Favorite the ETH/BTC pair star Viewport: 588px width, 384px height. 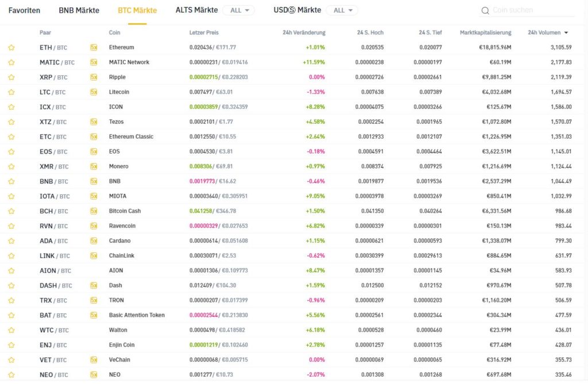tap(11, 48)
